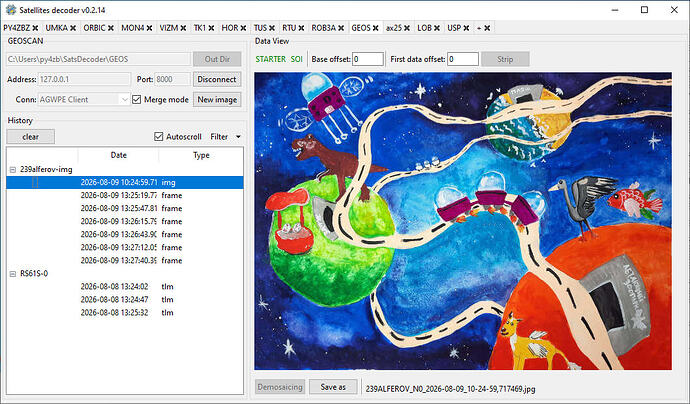This screenshot has height=404, width=690.
Task: Click the Strip button
Action: tap(505, 59)
